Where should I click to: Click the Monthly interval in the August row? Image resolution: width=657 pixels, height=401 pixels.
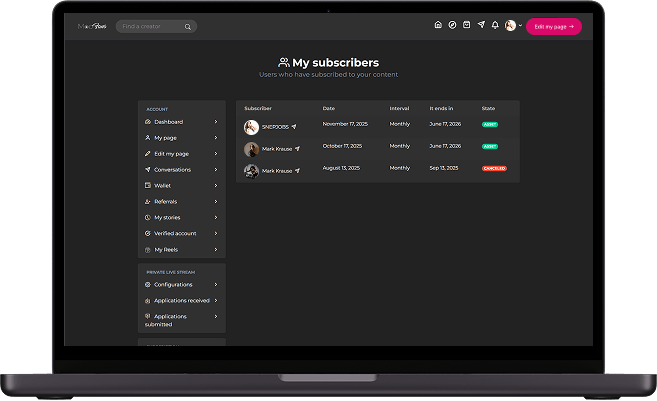pos(400,168)
